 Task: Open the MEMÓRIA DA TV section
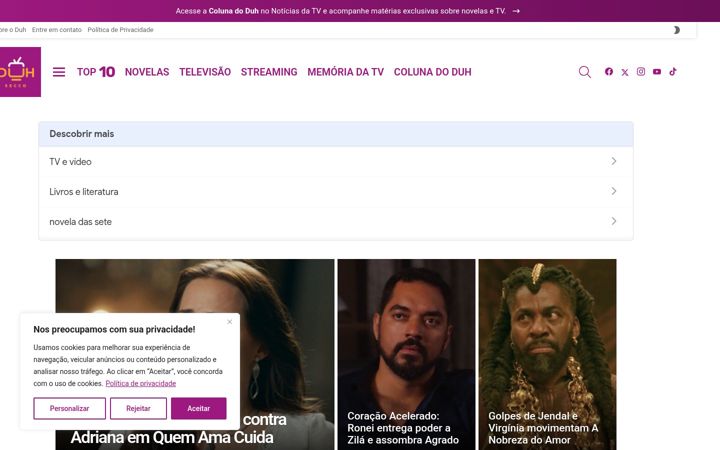pos(345,72)
